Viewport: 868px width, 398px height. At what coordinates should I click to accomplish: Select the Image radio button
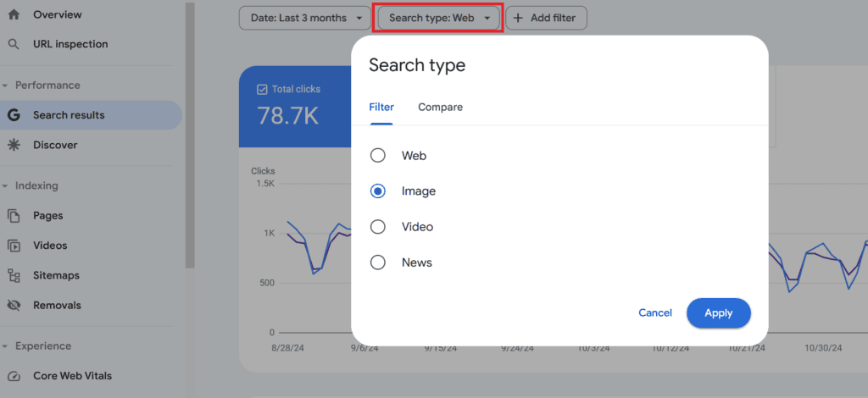[x=377, y=191]
